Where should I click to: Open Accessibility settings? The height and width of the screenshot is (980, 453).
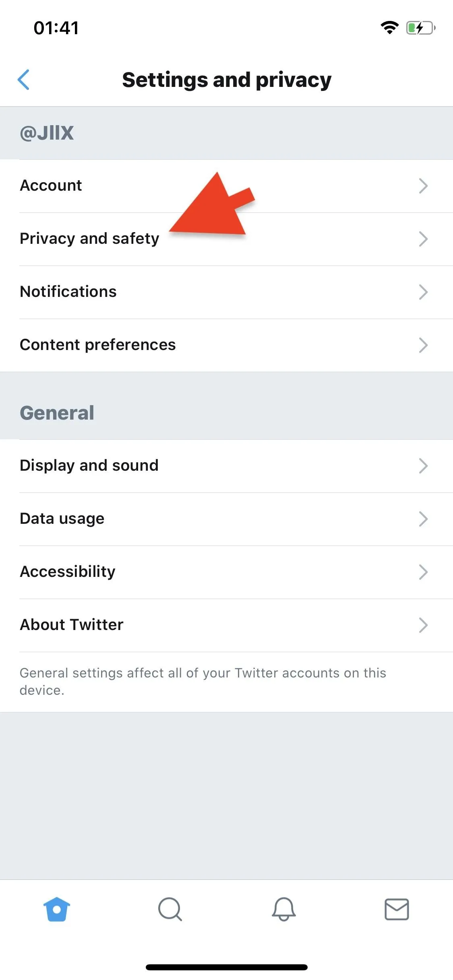coord(226,572)
